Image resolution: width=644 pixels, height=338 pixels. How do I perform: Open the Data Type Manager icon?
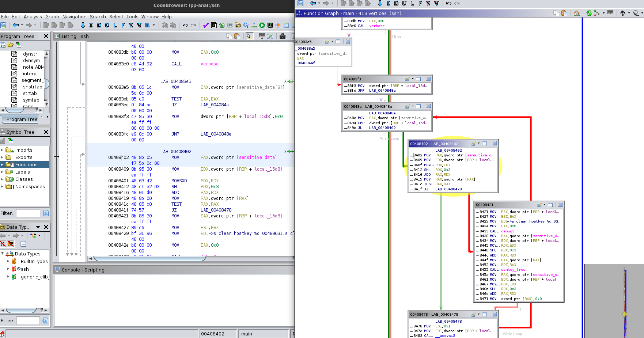pyautogui.click(x=238, y=25)
